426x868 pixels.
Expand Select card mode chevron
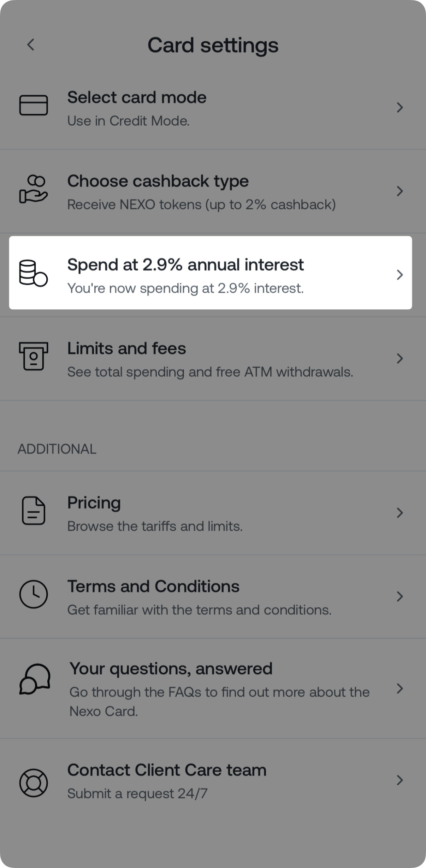[400, 107]
